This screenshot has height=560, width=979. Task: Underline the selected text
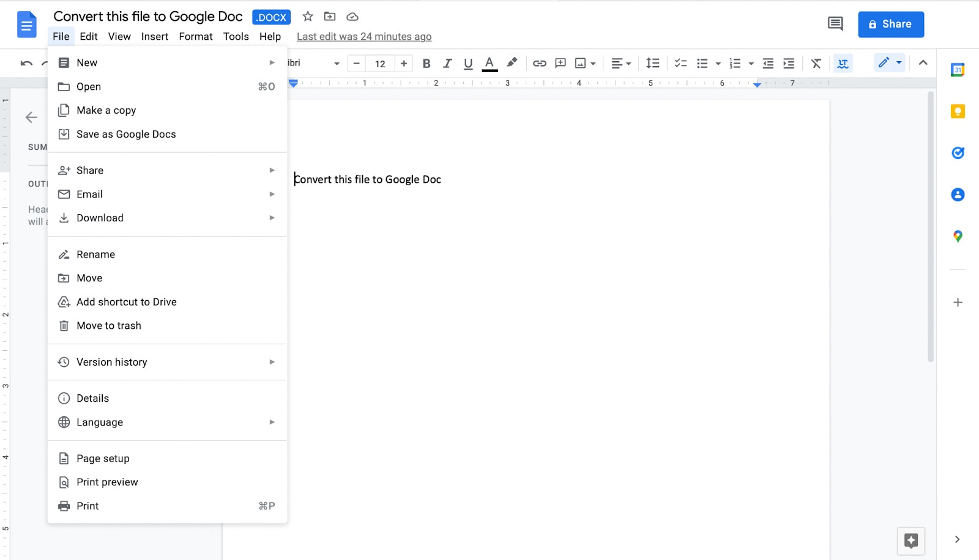pyautogui.click(x=468, y=63)
